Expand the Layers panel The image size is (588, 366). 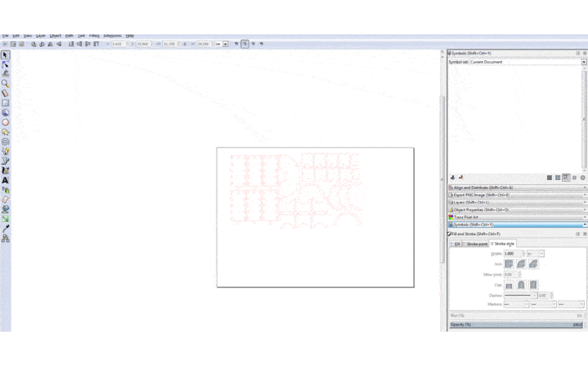[518, 203]
